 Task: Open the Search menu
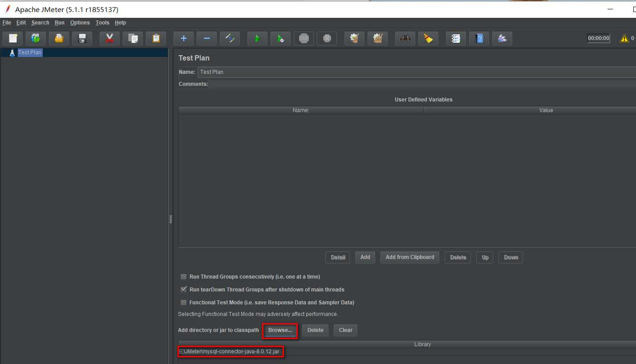tap(40, 23)
